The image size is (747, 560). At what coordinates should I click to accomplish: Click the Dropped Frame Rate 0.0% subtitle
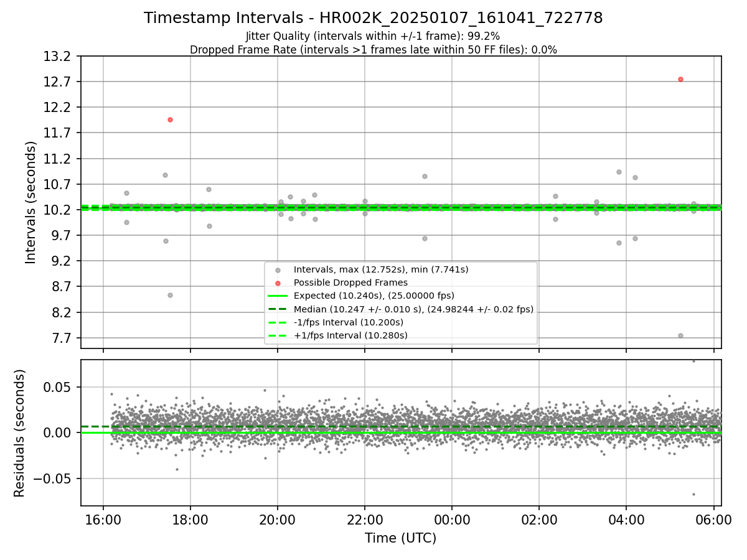(373, 50)
